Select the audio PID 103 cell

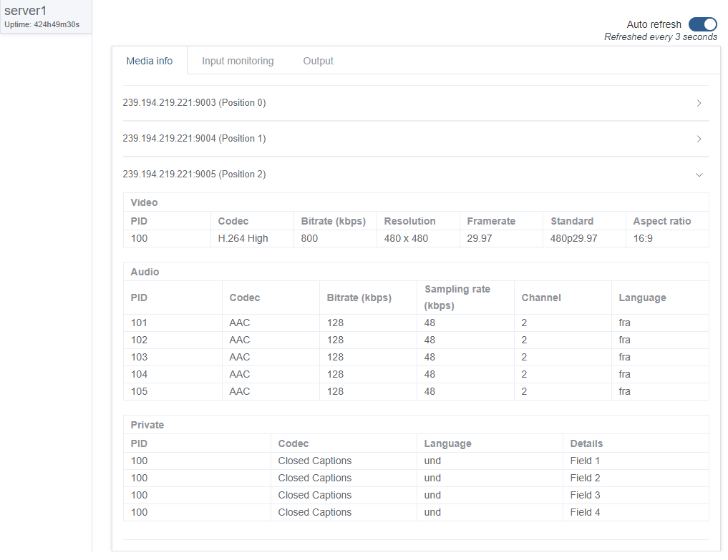click(x=139, y=357)
